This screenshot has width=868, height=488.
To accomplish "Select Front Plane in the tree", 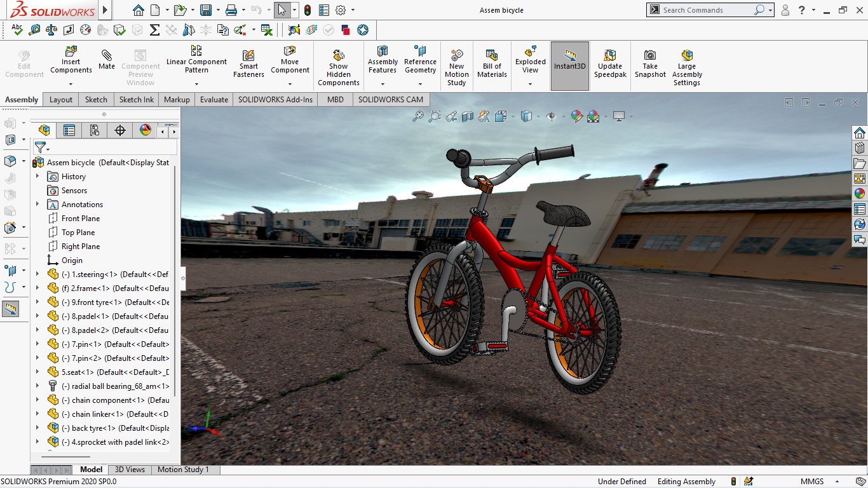I will 81,218.
